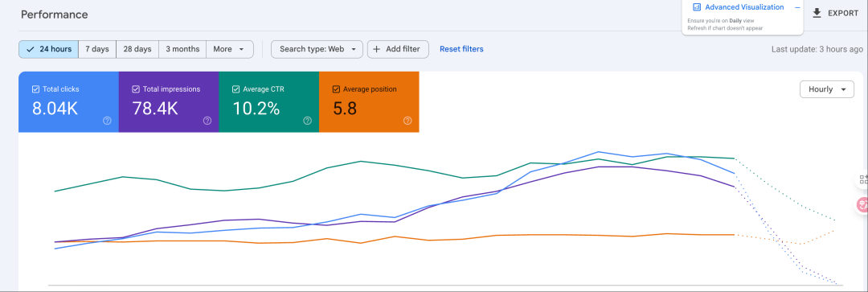Viewport: 868px width, 292px height.
Task: Toggle the Total impressions checkbox
Action: coord(136,89)
